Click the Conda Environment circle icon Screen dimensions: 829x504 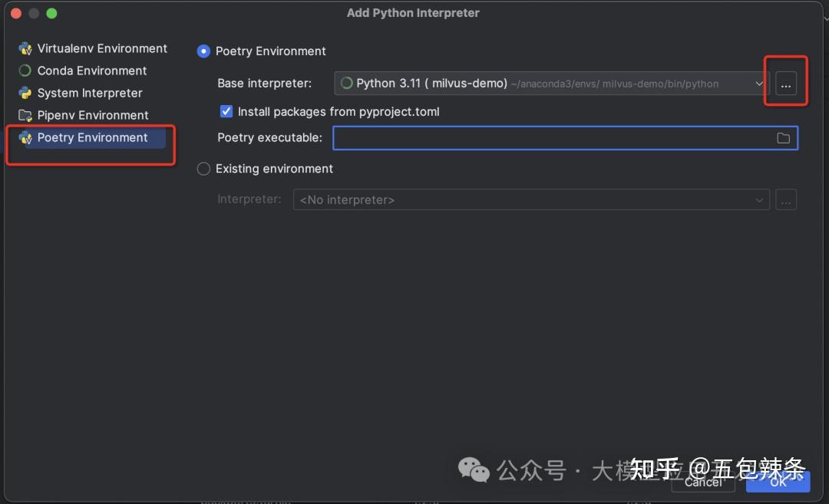tap(25, 71)
